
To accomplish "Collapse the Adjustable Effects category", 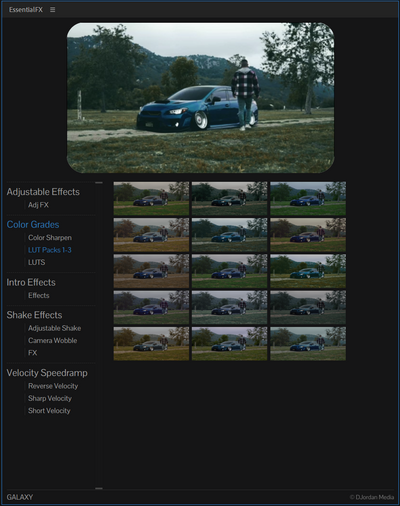I will click(43, 192).
